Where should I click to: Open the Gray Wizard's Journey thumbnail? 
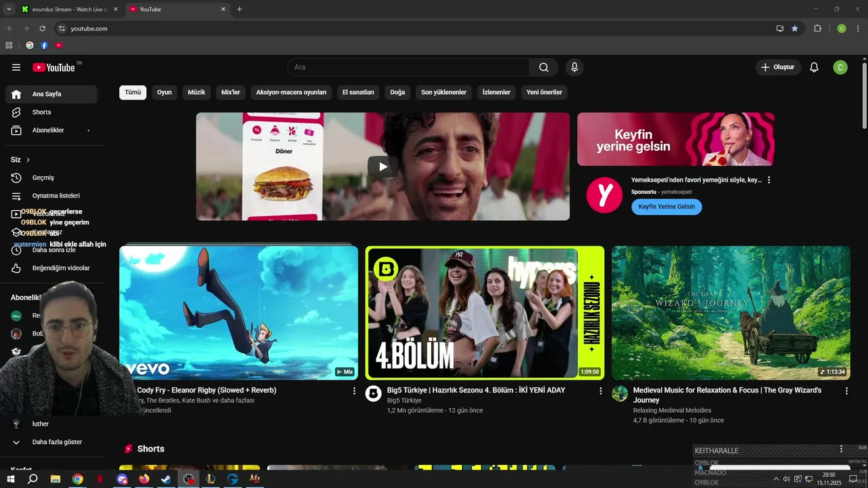731,313
